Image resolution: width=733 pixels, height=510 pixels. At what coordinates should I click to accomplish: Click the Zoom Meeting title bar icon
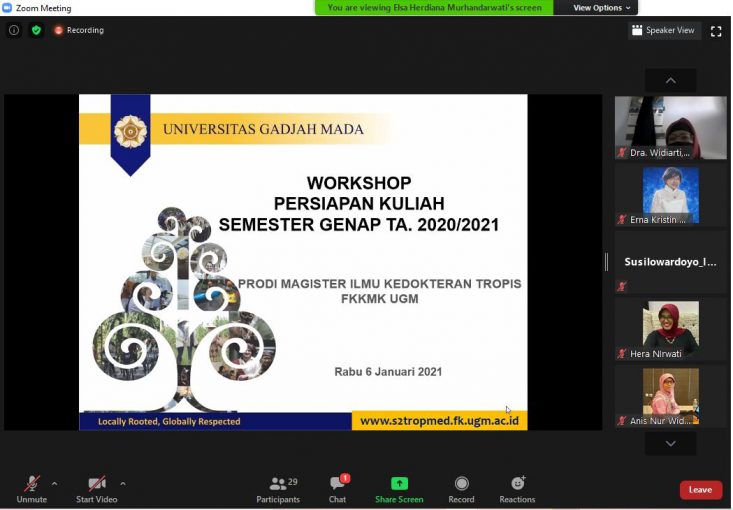[x=7, y=8]
